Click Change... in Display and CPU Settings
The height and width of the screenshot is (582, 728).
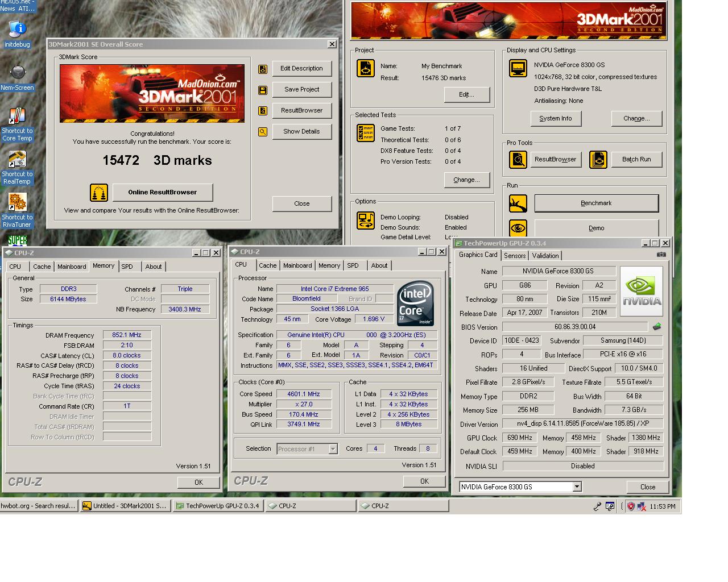[x=636, y=118]
